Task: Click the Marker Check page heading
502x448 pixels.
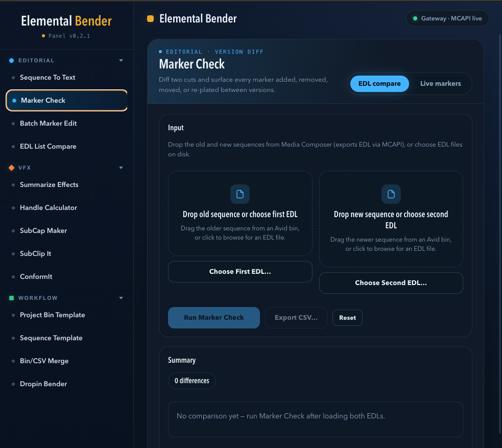Action: click(x=192, y=64)
